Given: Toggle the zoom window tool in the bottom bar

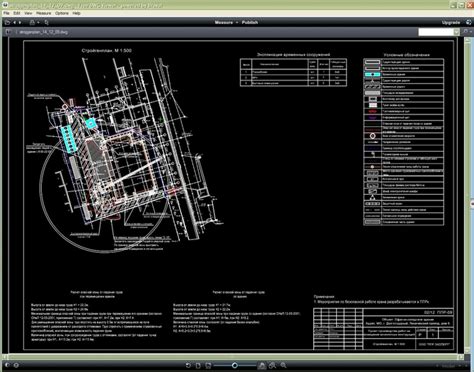Looking at the screenshot, I should click(x=272, y=365).
